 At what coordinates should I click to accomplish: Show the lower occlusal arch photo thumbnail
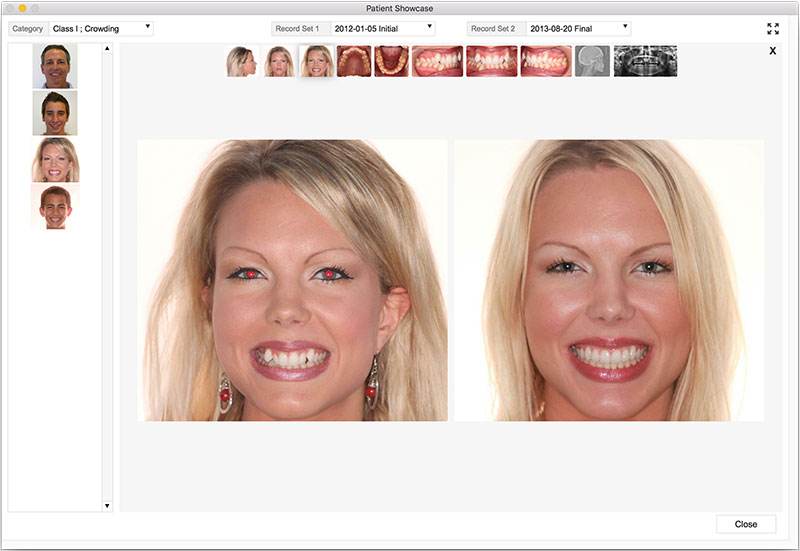point(391,61)
